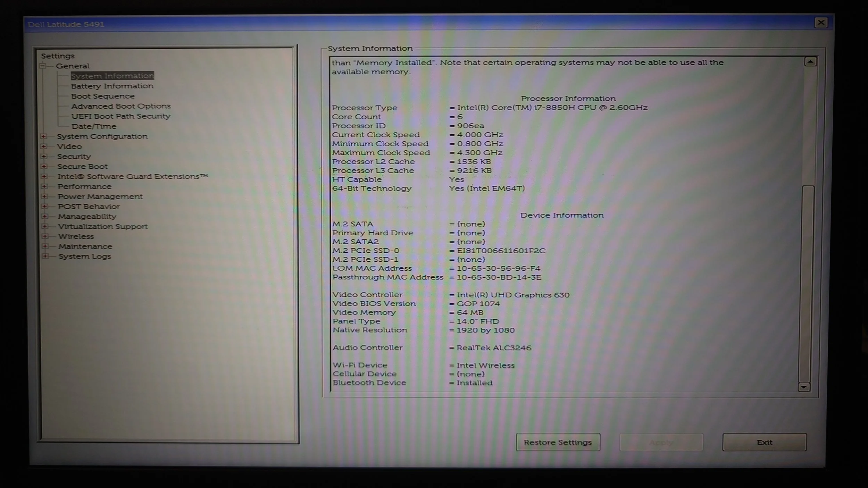Click the Restore Settings button

558,442
